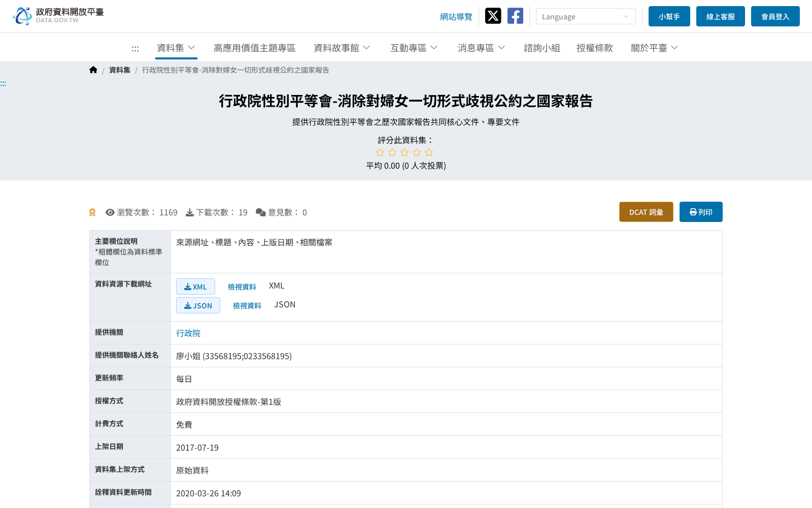Expand the 關於平臺 menu
812x508 pixels.
[655, 48]
